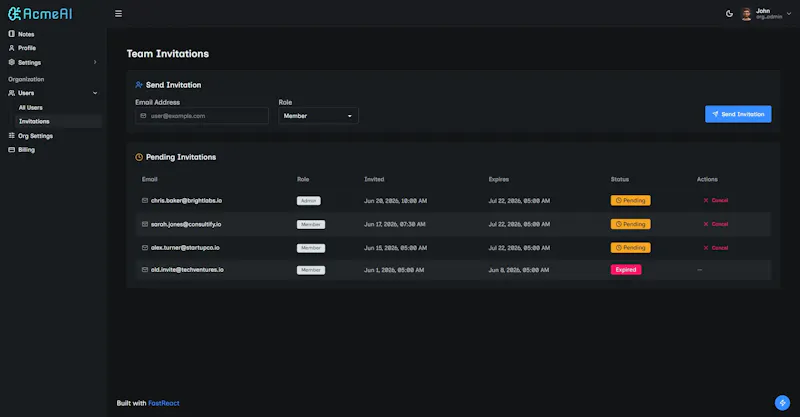Image resolution: width=800 pixels, height=417 pixels.
Task: Click the Pending Invitations clock icon
Action: tap(139, 157)
